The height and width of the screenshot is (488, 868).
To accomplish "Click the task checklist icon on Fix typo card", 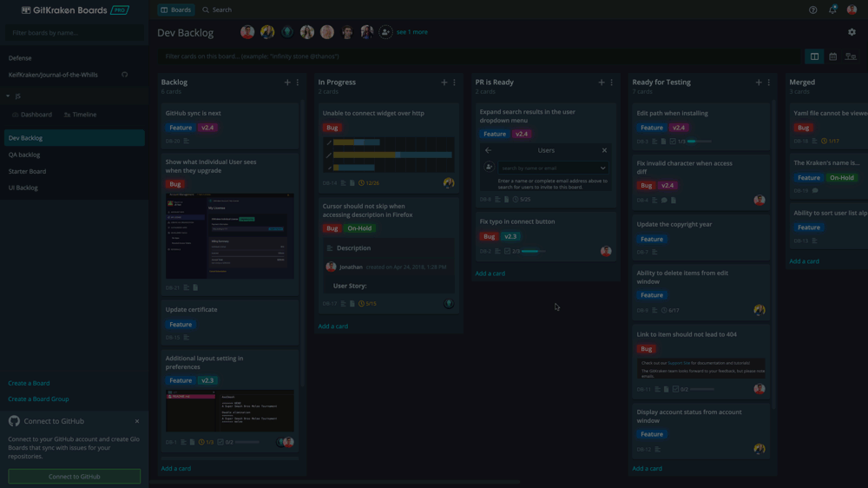I will (507, 252).
